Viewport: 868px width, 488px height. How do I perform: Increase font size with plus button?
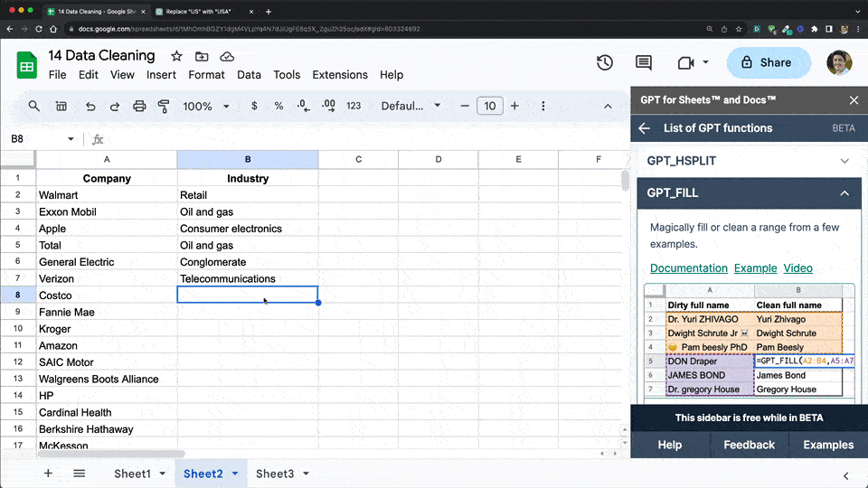click(x=514, y=106)
